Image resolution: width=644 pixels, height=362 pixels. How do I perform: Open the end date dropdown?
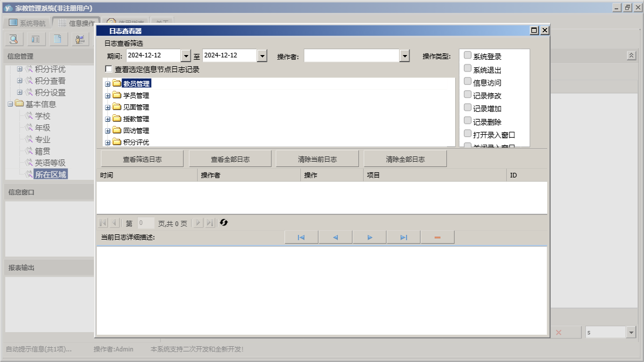click(x=262, y=56)
